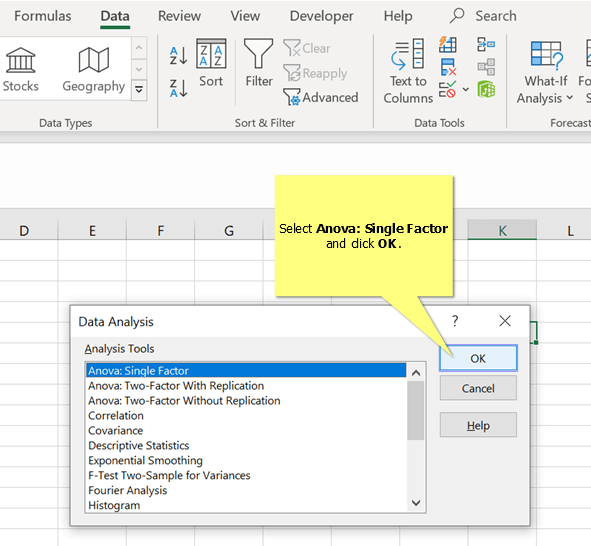The image size is (591, 546).
Task: Select column D header
Action: [24, 230]
